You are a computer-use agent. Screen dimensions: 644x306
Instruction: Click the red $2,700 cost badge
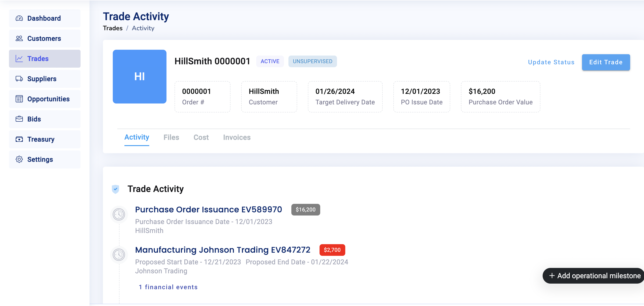(332, 250)
